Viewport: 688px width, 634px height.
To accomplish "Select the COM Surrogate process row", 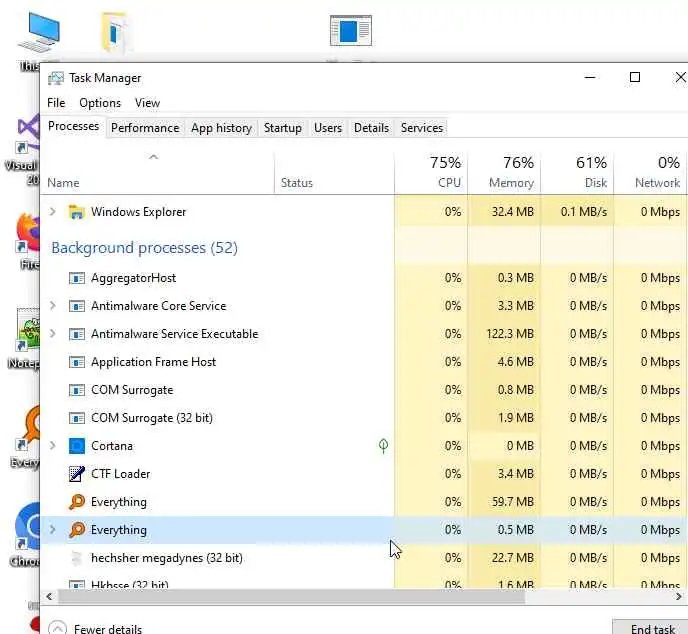I will 364,390.
